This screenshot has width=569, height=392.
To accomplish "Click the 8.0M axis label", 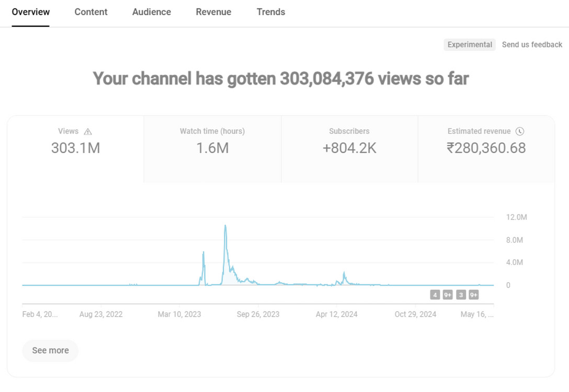I will tap(515, 240).
